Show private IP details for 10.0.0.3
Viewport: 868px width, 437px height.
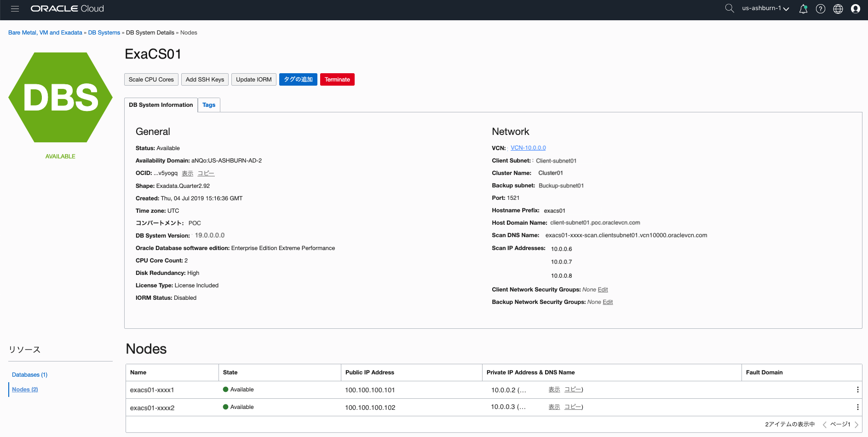click(554, 407)
